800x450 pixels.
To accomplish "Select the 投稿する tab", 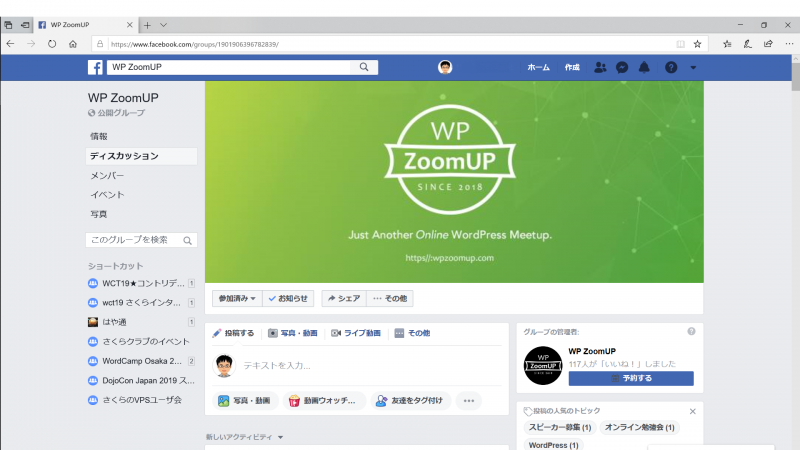I will (233, 333).
